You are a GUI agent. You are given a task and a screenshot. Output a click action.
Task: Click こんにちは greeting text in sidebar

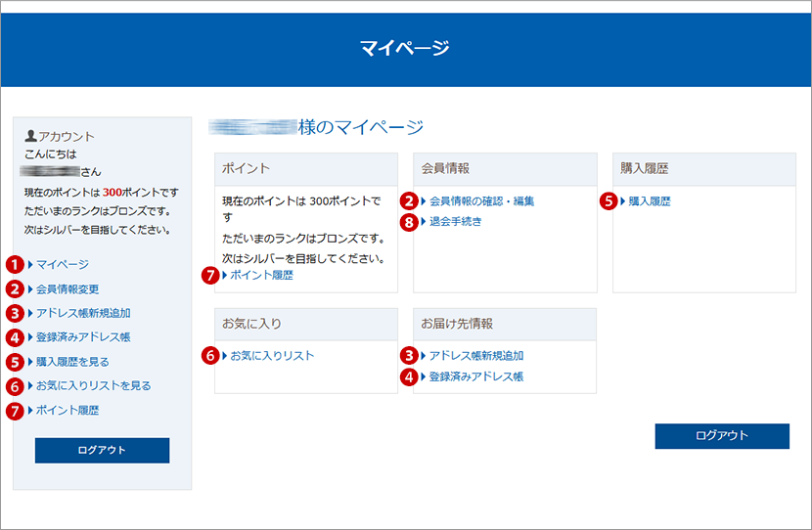point(50,155)
